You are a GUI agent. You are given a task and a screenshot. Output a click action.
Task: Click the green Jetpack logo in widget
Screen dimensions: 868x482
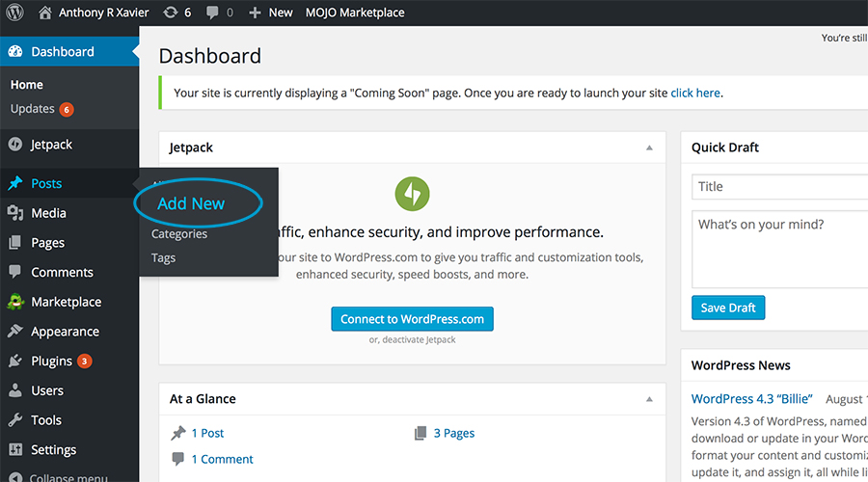(x=412, y=194)
